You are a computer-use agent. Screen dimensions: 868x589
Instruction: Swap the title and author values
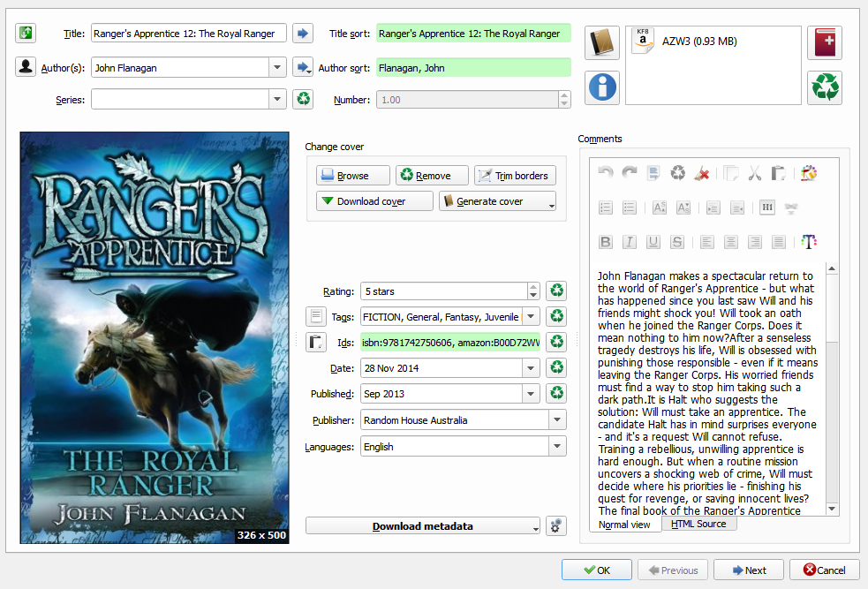tap(26, 34)
